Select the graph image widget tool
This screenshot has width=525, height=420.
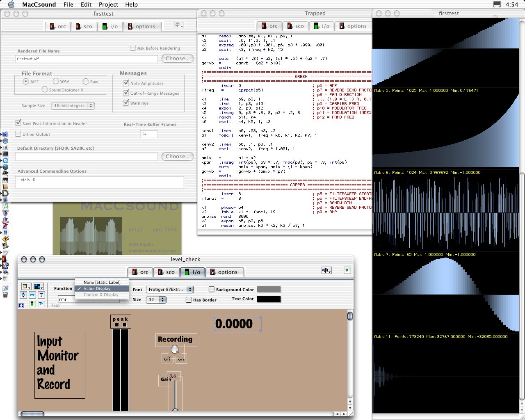(39, 286)
